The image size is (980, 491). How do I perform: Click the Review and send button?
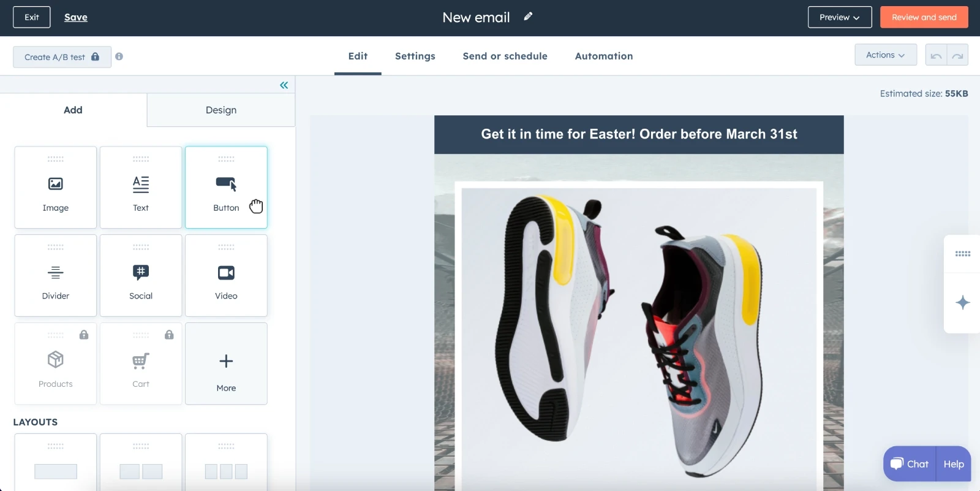(x=924, y=17)
